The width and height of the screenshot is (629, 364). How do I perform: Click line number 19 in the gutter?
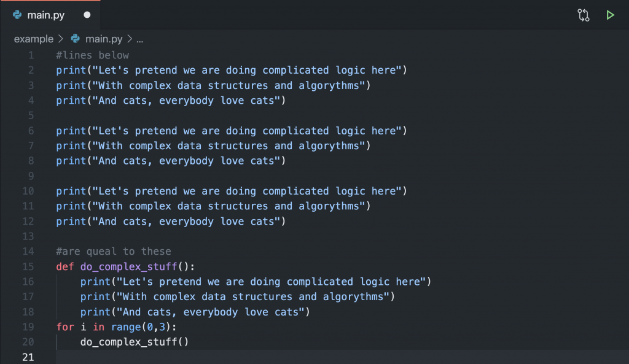(x=28, y=327)
